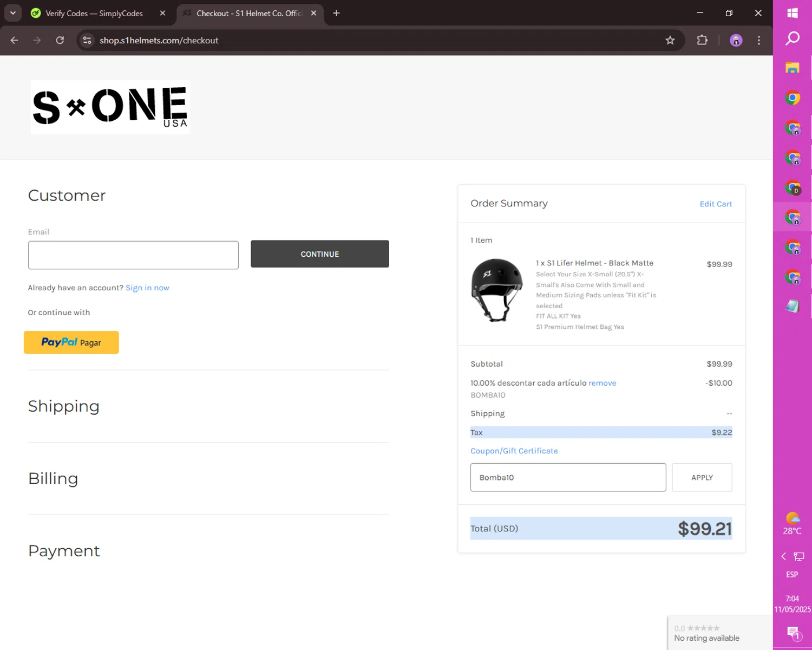This screenshot has height=650, width=812.
Task: Open the Windows Start menu
Action: pos(793,13)
